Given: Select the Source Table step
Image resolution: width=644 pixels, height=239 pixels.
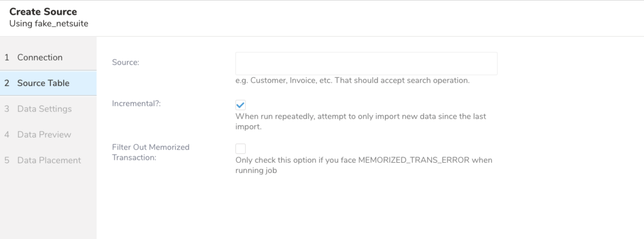Looking at the screenshot, I should [43, 83].
